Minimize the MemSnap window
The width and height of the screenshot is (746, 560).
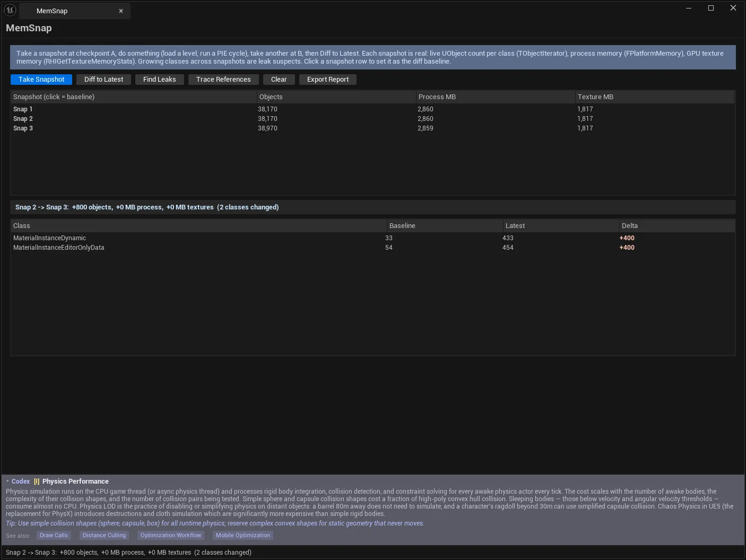689,8
